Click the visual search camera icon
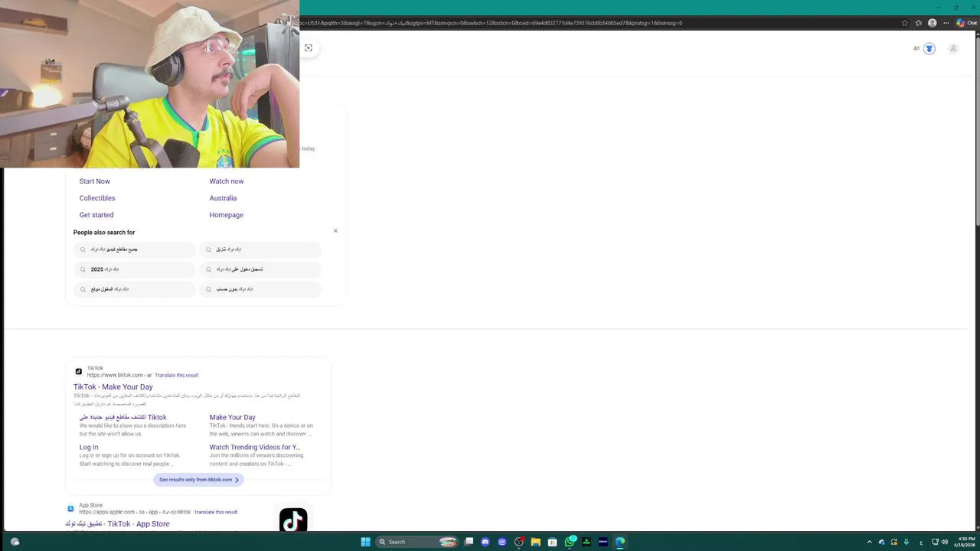 [x=309, y=48]
